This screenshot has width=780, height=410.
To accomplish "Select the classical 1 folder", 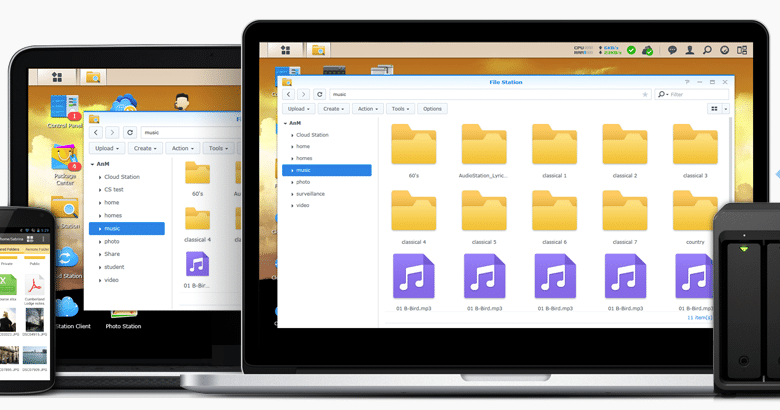I will coord(554,151).
